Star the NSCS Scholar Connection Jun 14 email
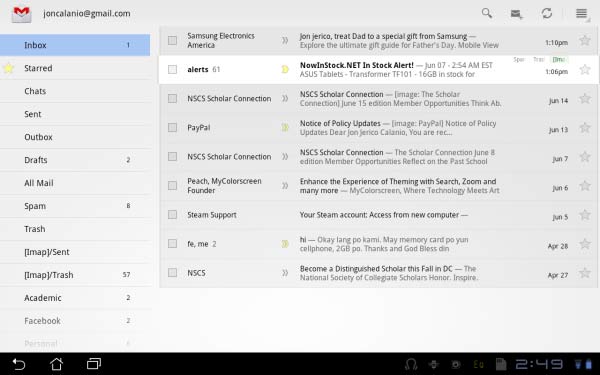 [x=585, y=98]
